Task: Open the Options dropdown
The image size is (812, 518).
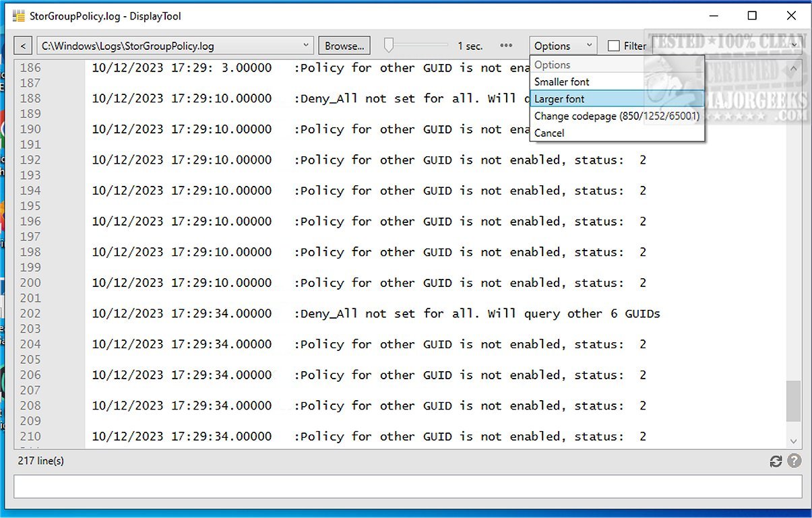Action: 563,46
